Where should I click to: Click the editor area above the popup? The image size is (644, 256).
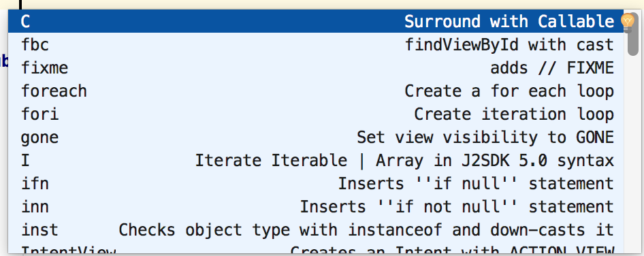click(x=322, y=5)
